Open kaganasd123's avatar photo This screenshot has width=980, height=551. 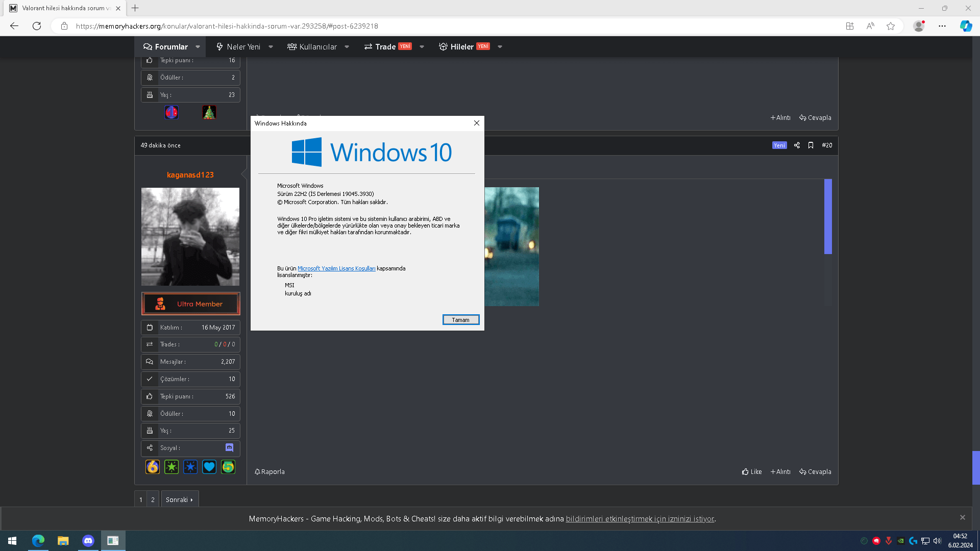click(x=190, y=237)
